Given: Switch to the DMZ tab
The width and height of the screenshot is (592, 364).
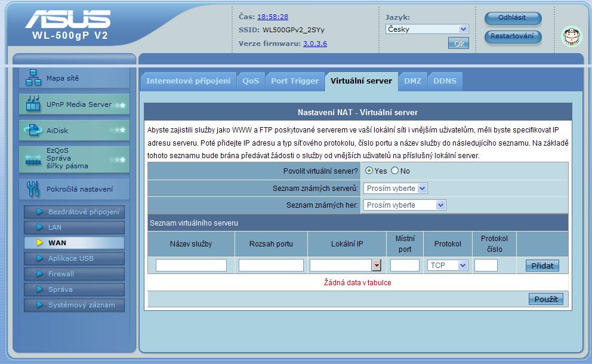Looking at the screenshot, I should 412,81.
